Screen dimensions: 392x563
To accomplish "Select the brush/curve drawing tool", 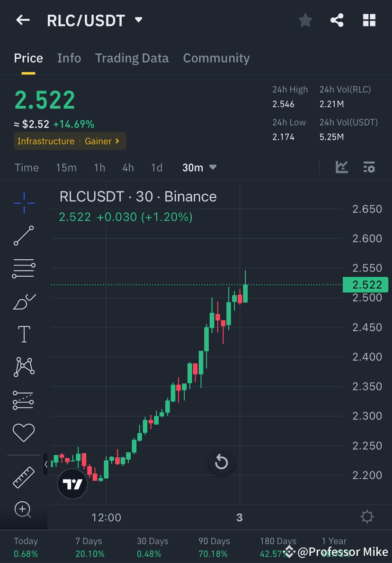I will [x=24, y=302].
